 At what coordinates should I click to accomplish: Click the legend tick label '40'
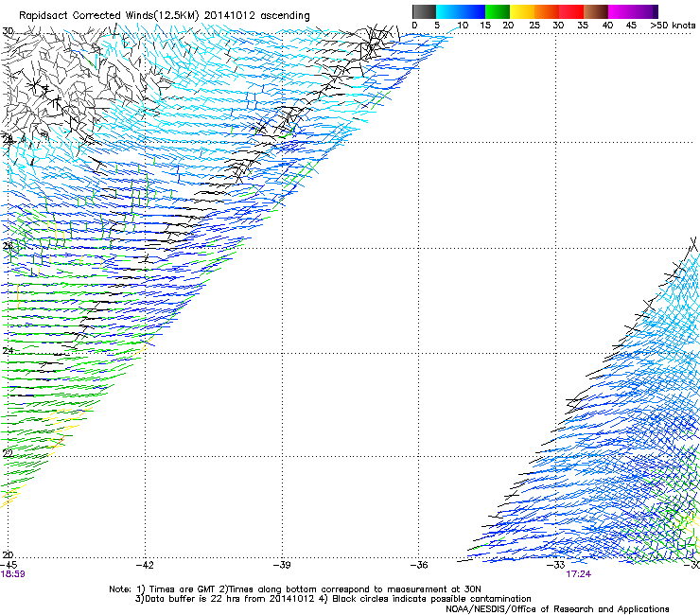pyautogui.click(x=607, y=26)
